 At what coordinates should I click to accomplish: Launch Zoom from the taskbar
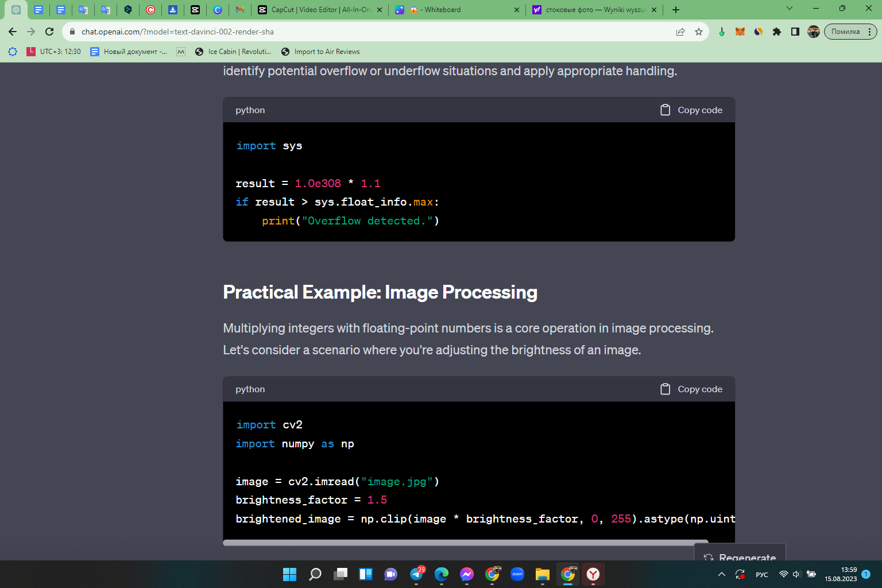click(517, 574)
